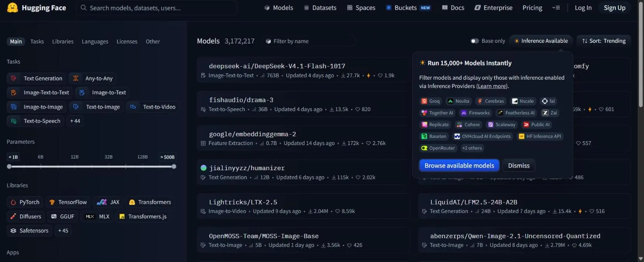Select the 32B parameters mark
The height and width of the screenshot is (262, 644).
point(109,157)
